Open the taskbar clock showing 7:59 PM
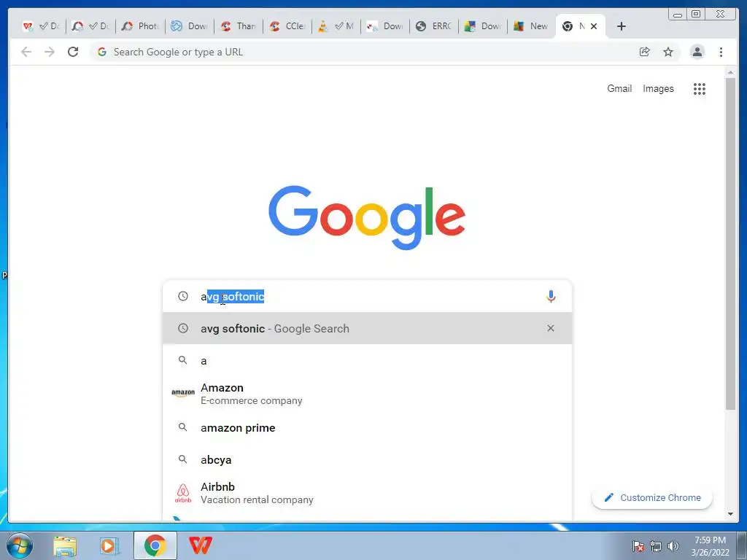The height and width of the screenshot is (560, 747). [710, 546]
